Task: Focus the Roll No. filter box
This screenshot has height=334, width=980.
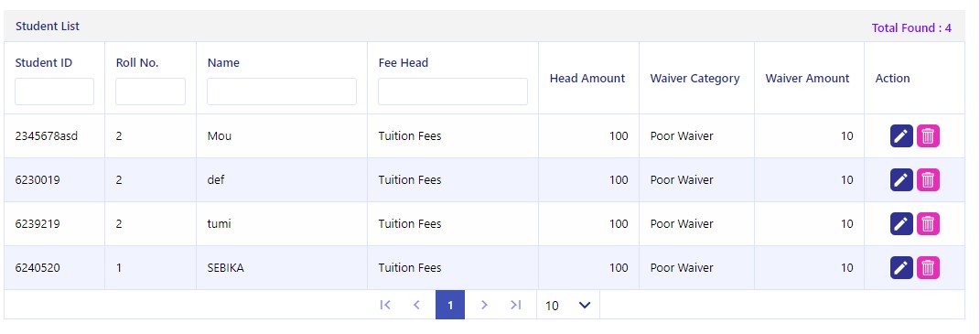Action: click(x=151, y=92)
